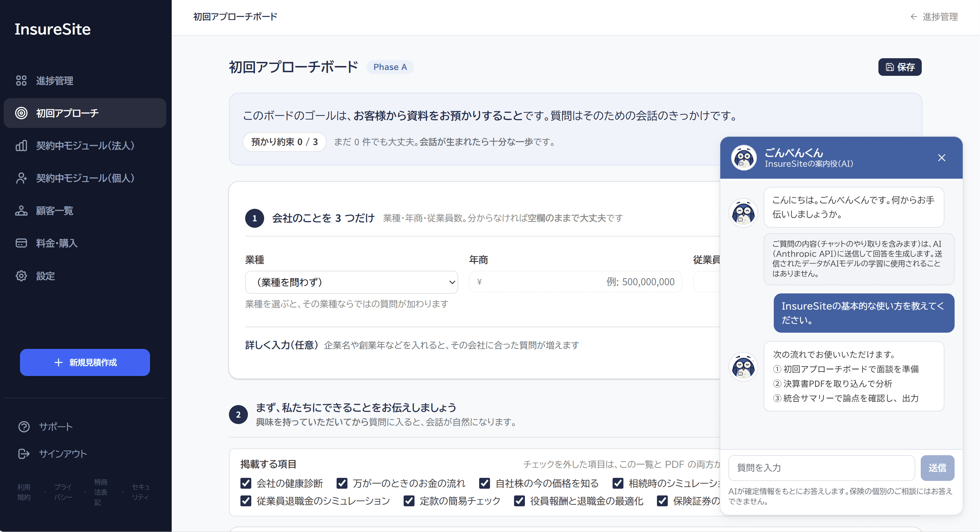The width and height of the screenshot is (980, 532).
Task: Click the Phase A badge
Action: (390, 67)
